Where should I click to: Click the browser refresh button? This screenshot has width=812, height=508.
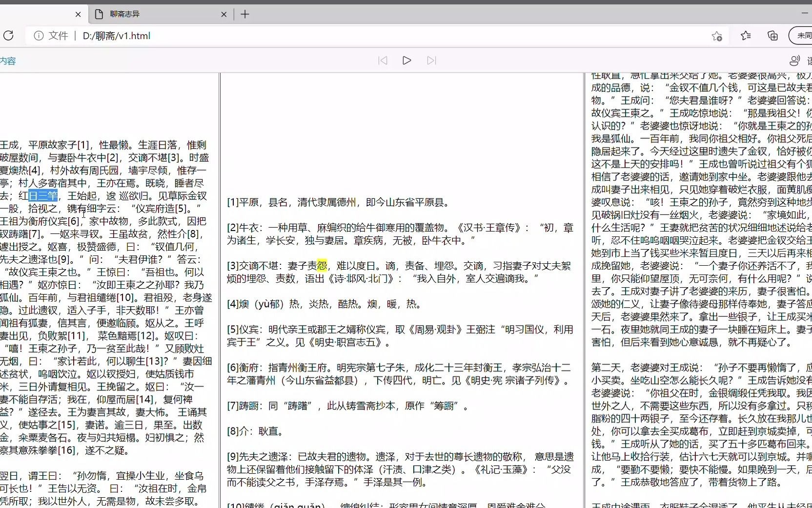click(8, 36)
